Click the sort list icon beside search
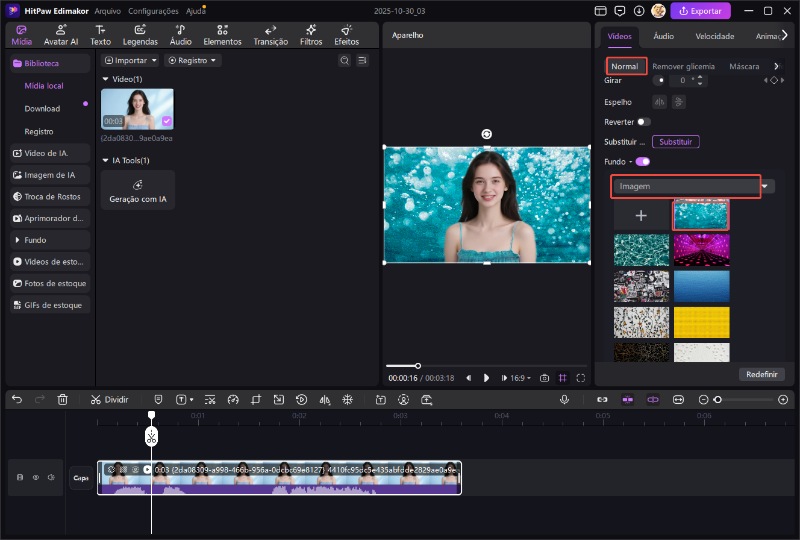Viewport: 800px width, 540px height. [x=362, y=61]
